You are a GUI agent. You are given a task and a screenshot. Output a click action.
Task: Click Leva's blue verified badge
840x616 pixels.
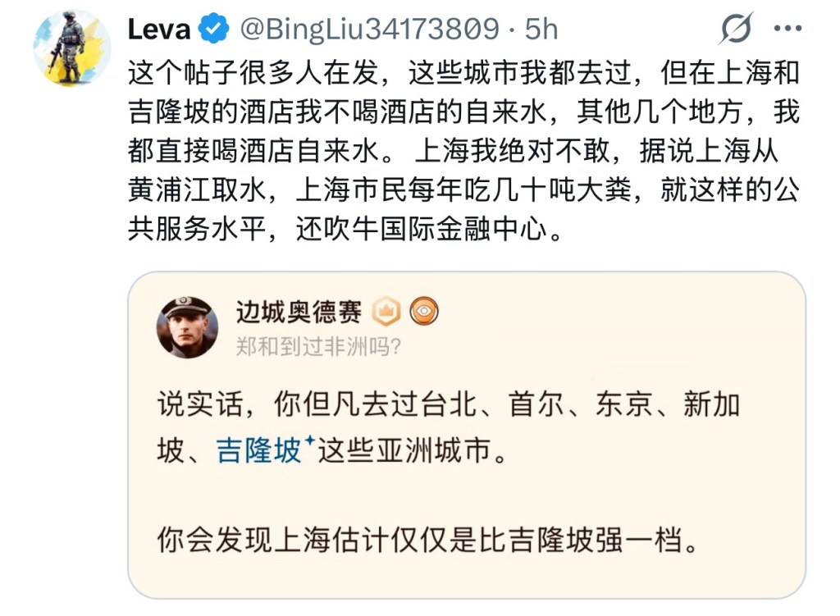215,30
